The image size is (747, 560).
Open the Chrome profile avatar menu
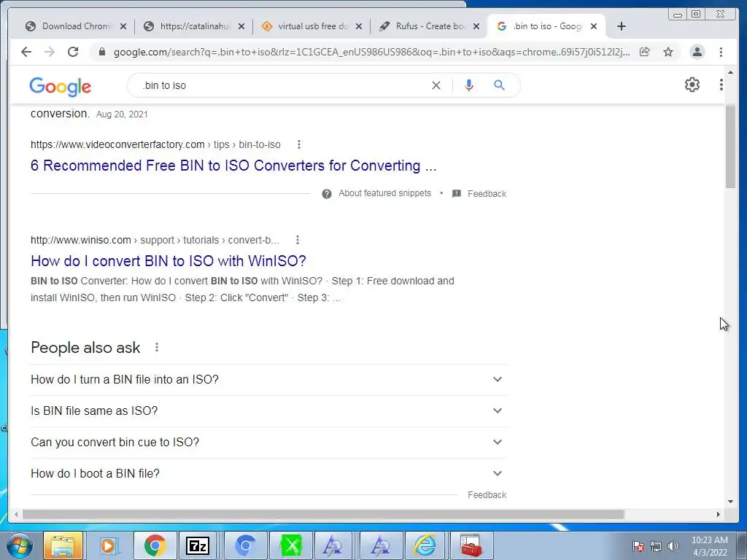tap(697, 52)
